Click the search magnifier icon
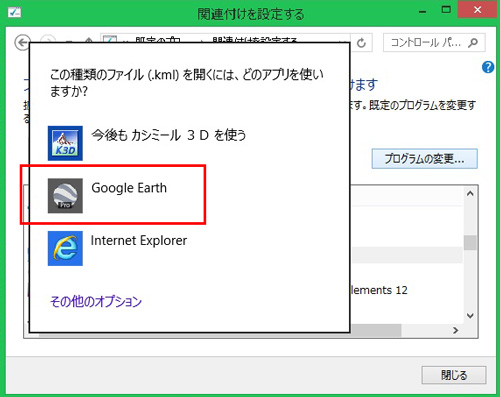This screenshot has height=397, width=500. (x=473, y=43)
